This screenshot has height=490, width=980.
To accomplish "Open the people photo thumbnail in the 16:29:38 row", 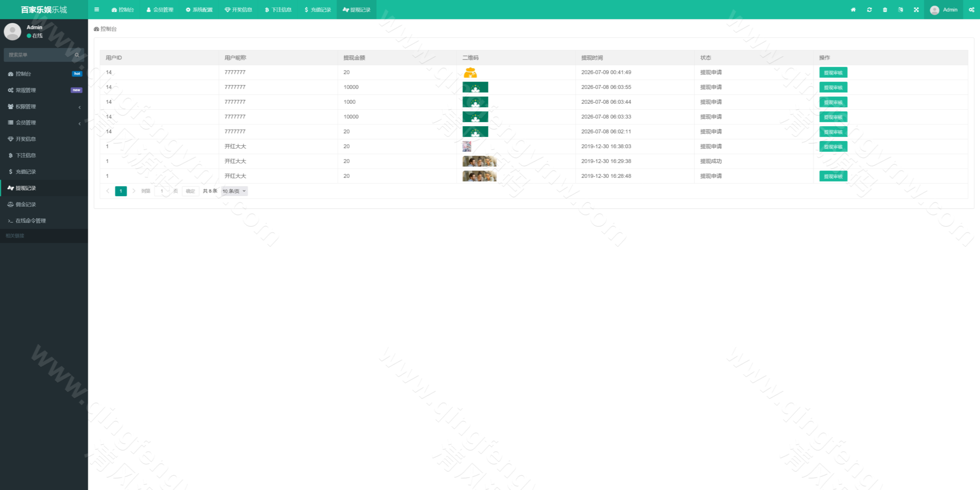I will pos(479,161).
